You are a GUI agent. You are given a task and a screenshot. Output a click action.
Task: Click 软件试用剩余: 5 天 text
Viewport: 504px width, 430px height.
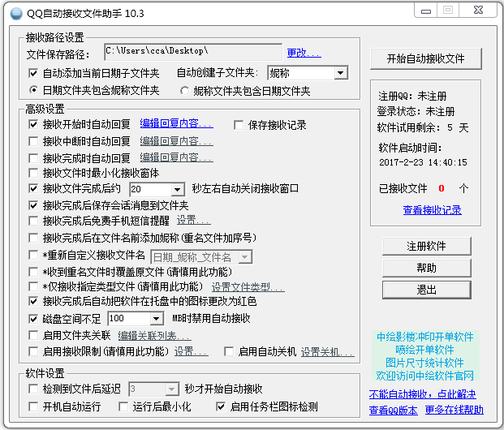tap(423, 128)
